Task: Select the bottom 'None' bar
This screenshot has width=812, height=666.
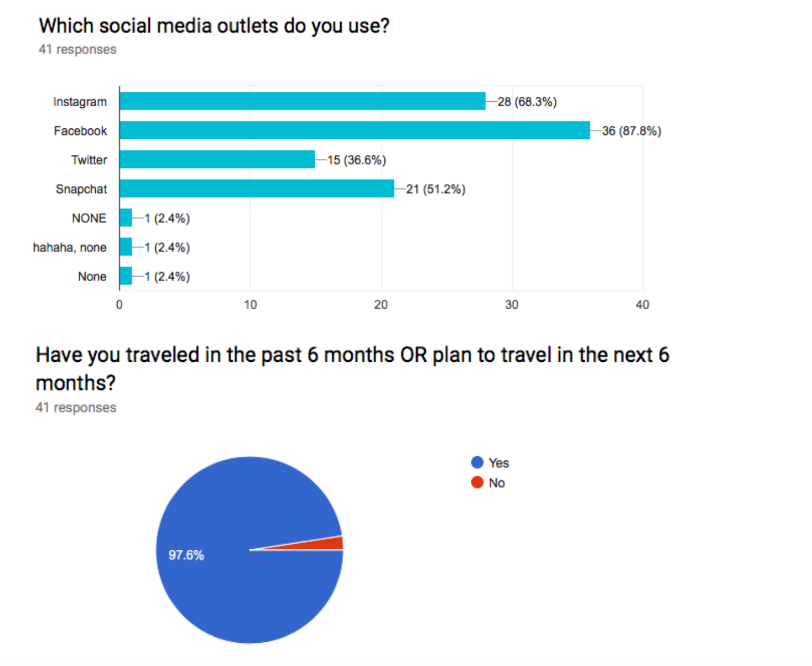Action: pyautogui.click(x=126, y=276)
